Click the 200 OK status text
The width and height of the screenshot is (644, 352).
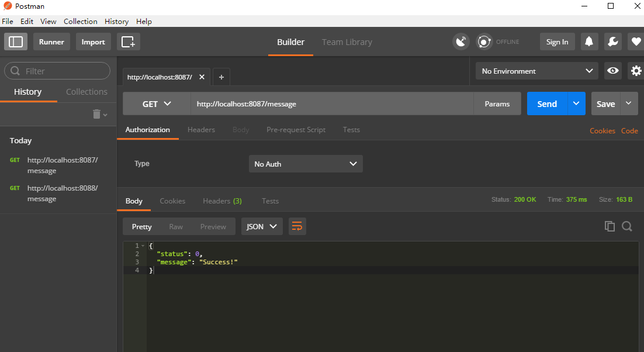[x=525, y=199]
